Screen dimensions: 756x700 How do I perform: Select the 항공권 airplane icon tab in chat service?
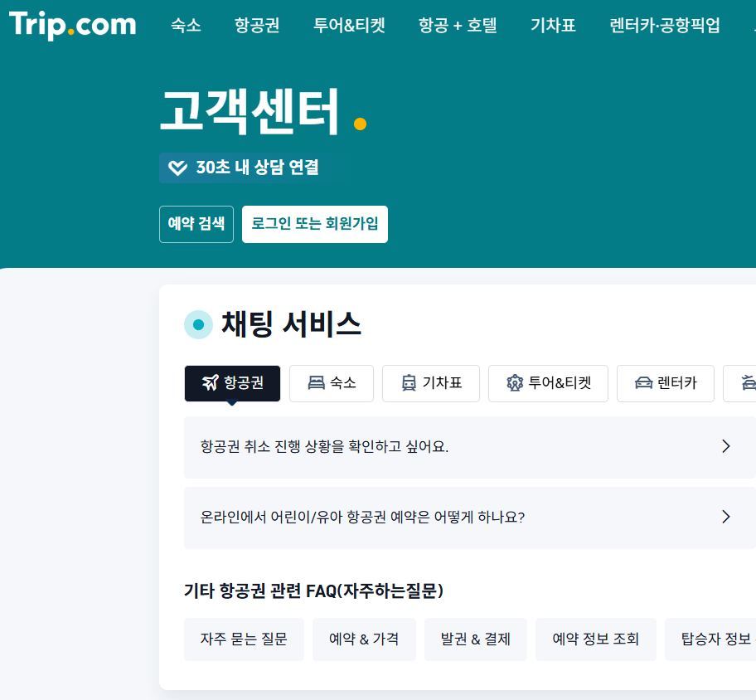[x=232, y=383]
